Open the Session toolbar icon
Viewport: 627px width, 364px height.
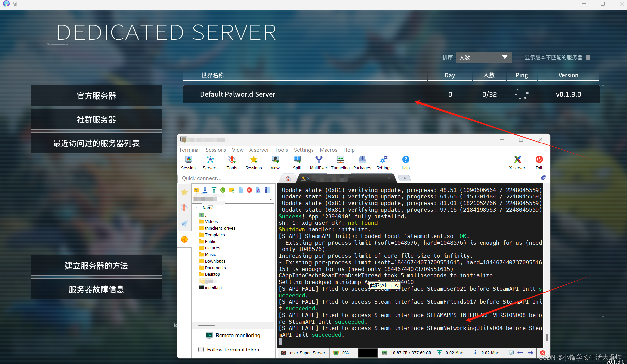coord(188,163)
